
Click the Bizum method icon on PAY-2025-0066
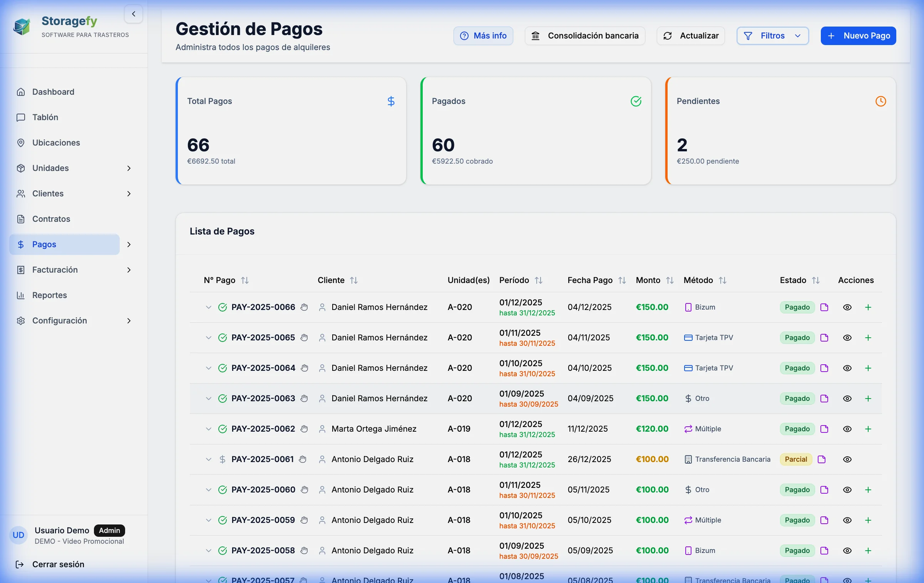click(x=689, y=307)
